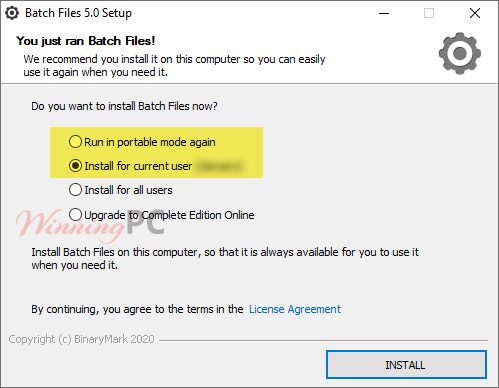Viewport: 499px width, 388px height.
Task: Open the License Agreement link
Action: 295,309
